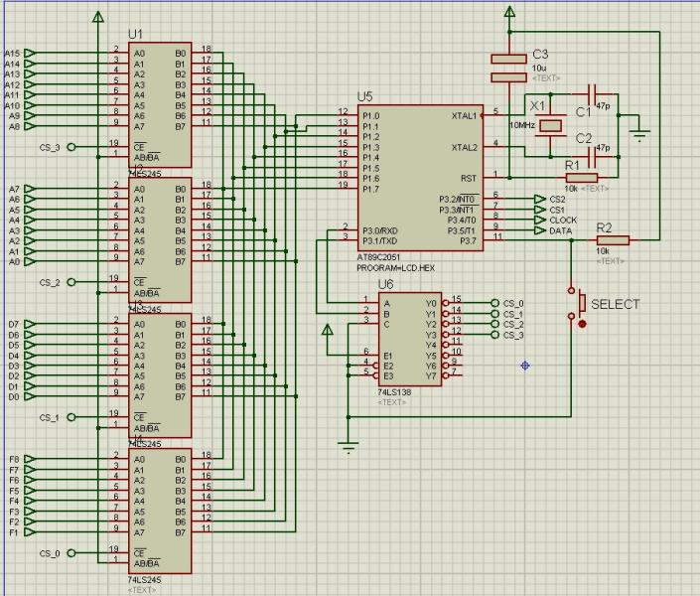Click the A15 input terminal
Image resolution: width=700 pixels, height=596 pixels.
coord(29,53)
